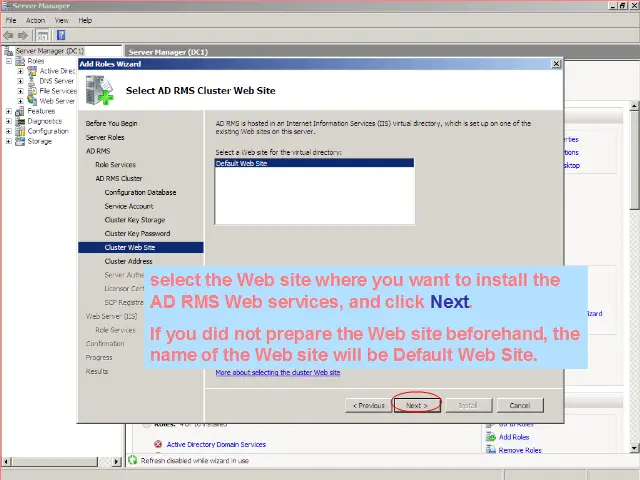
Task: Click the Next button in wizard
Action: pyautogui.click(x=417, y=405)
